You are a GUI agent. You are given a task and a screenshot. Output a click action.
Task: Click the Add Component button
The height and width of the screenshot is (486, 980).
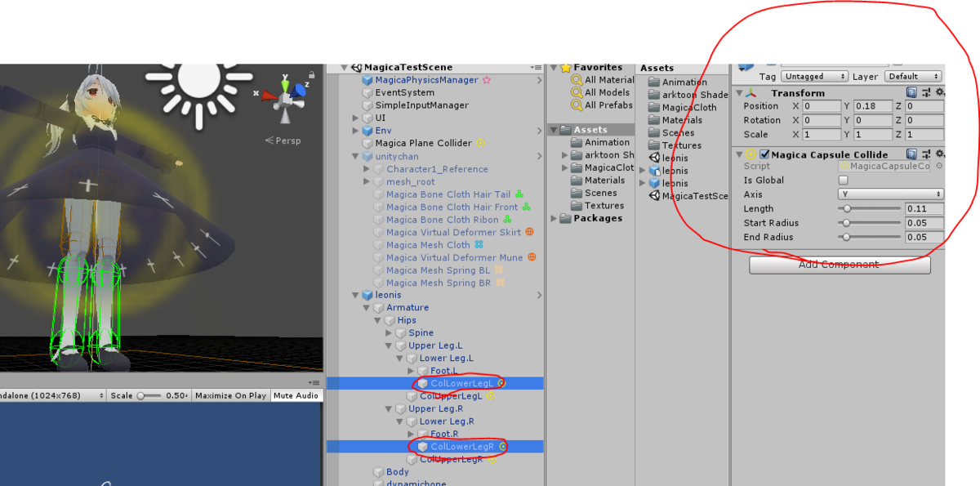(x=840, y=265)
